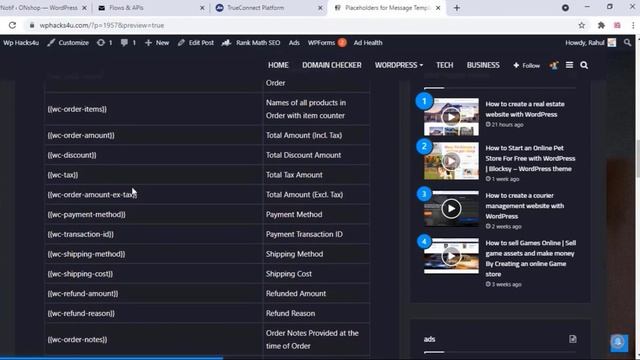
Task: Open Rank Math SEO menu
Action: [x=251, y=42]
